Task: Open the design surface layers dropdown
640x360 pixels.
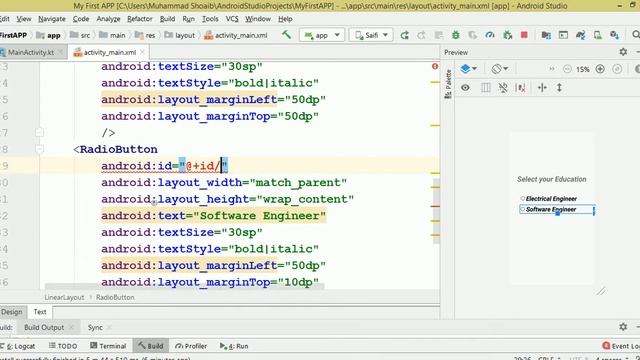Action: (468, 69)
